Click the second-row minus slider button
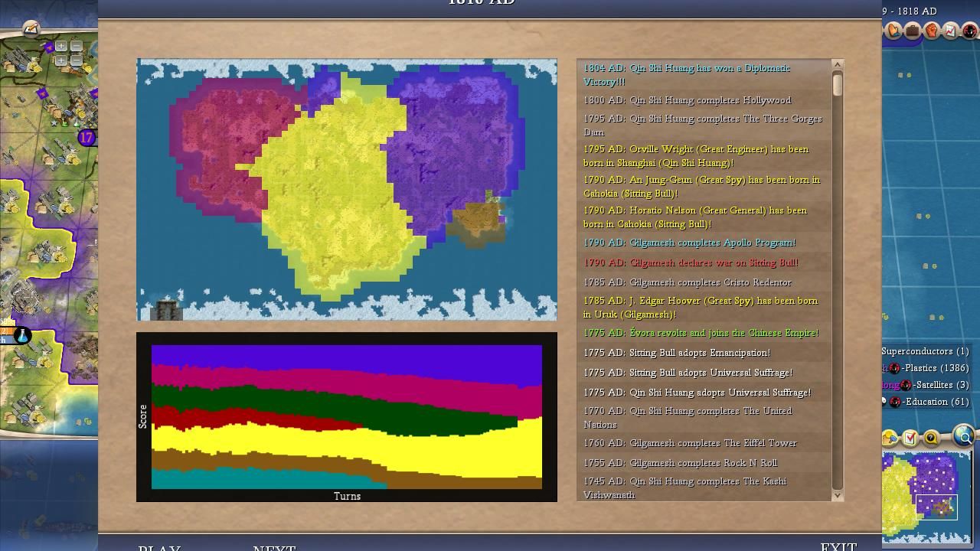This screenshot has width=980, height=551. click(77, 60)
